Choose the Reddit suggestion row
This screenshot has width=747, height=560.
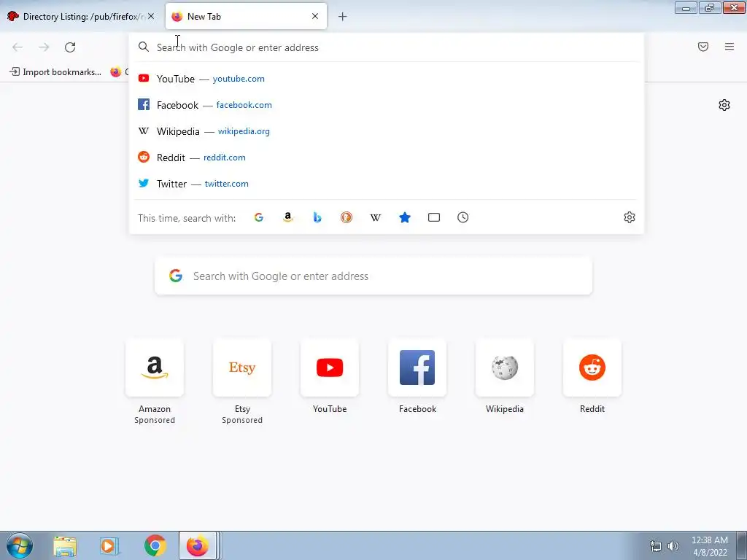pyautogui.click(x=386, y=157)
